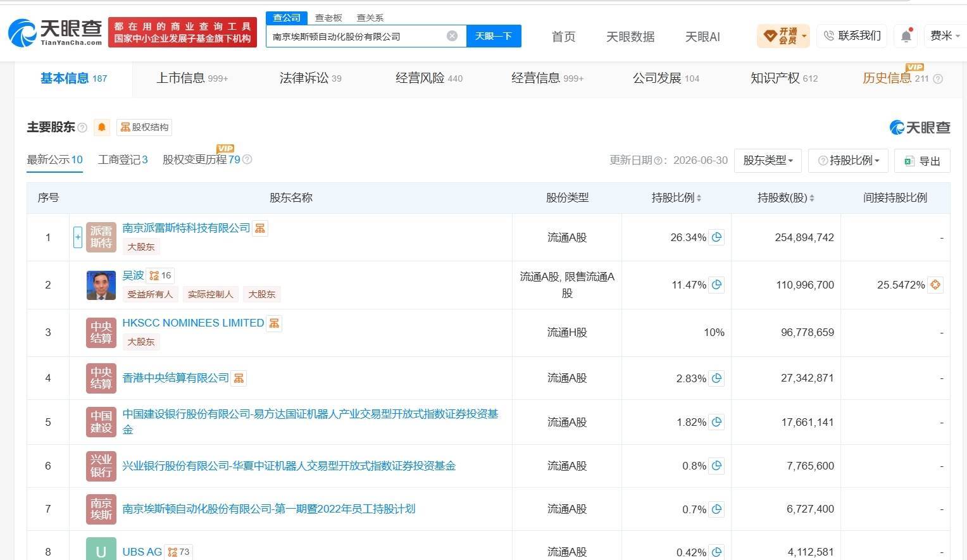This screenshot has height=560, width=967.
Task: Switch search mode to 查关系
Action: coord(370,18)
